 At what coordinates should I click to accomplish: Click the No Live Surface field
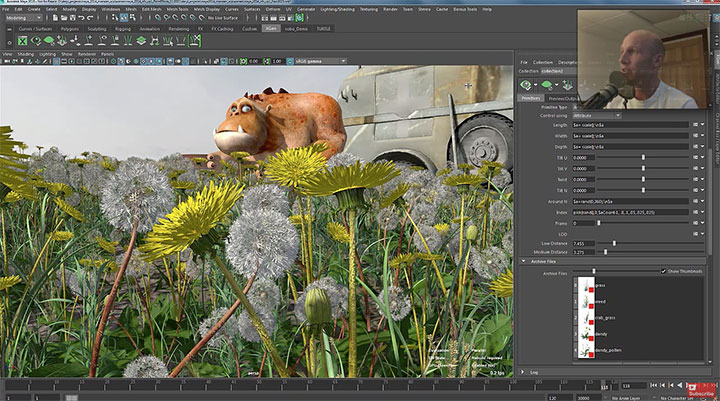click(224, 18)
